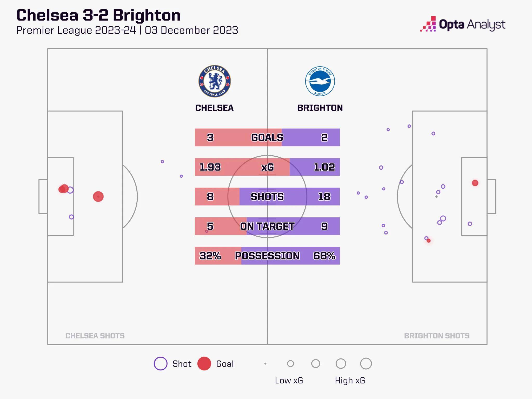Click the CHELSEA SHOTS label

pos(95,336)
